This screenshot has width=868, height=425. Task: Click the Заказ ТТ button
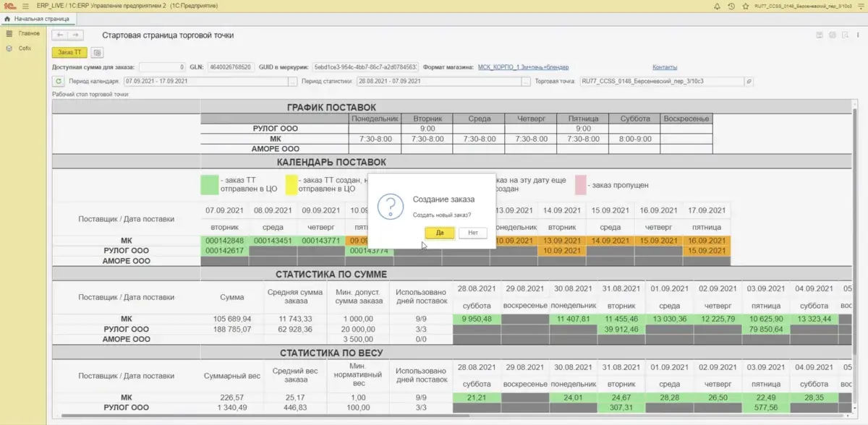click(70, 52)
